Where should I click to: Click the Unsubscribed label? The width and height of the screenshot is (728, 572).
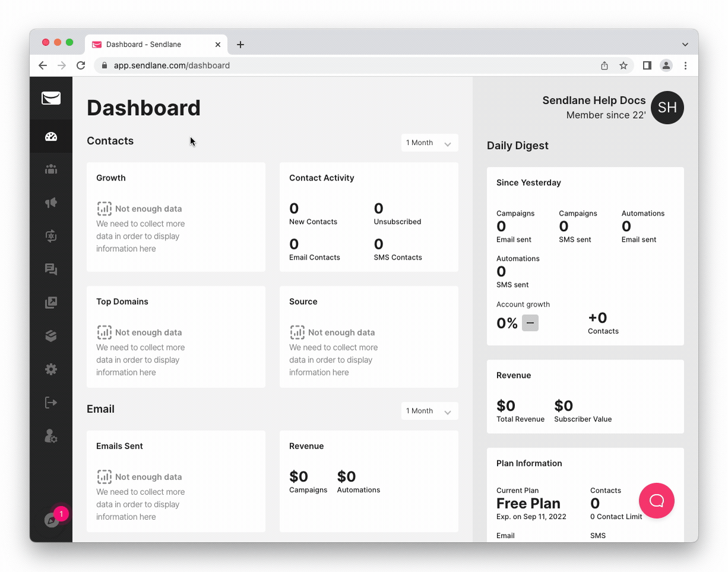tap(397, 222)
